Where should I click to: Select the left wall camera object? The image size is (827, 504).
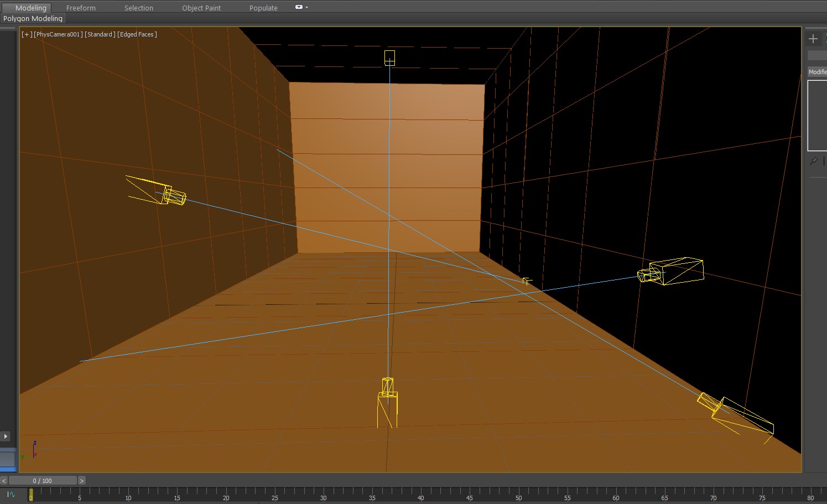point(173,196)
